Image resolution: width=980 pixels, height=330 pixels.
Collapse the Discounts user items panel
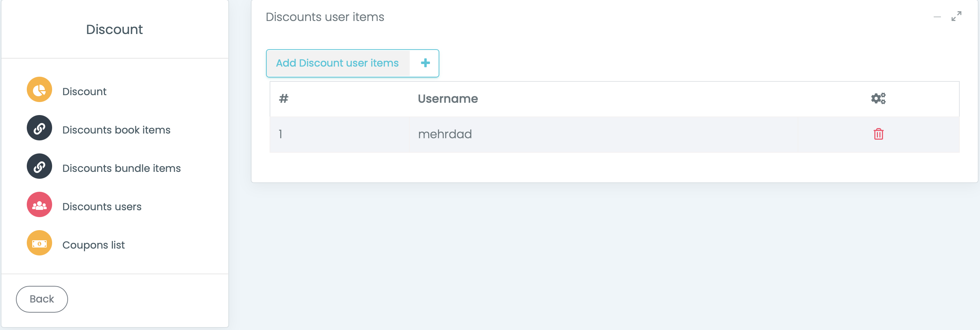(x=937, y=17)
